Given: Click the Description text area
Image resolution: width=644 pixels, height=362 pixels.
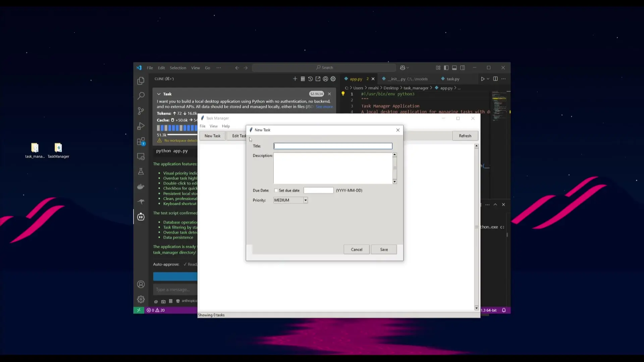Looking at the screenshot, I should click(x=333, y=168).
